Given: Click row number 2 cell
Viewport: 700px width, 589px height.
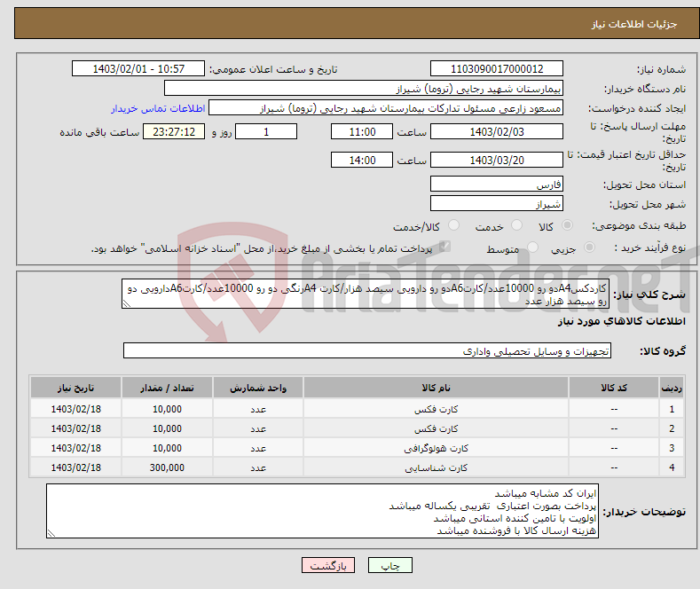Looking at the screenshot, I should [x=672, y=428].
